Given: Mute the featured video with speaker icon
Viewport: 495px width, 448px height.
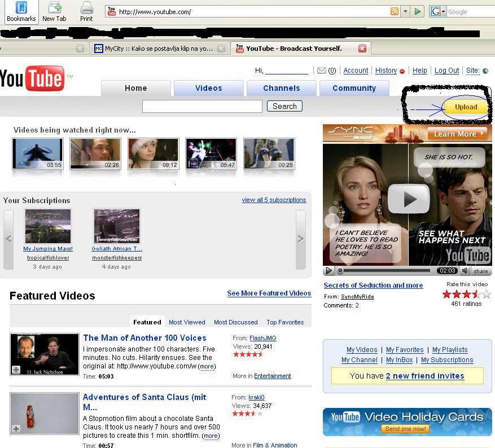Looking at the screenshot, I should click(x=466, y=271).
